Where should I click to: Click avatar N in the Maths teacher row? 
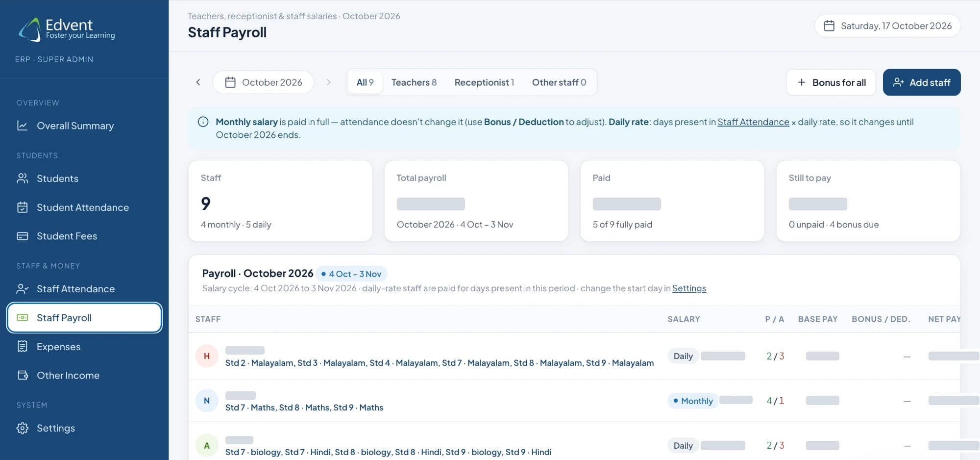pos(207,401)
